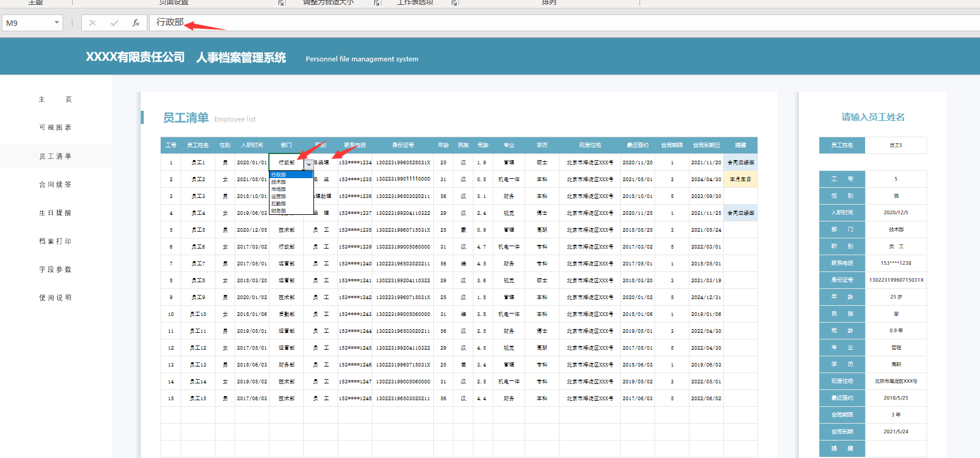This screenshot has width=980, height=458.
Task: Select 经理助理 position cell for 员工3
Action: [x=322, y=196]
